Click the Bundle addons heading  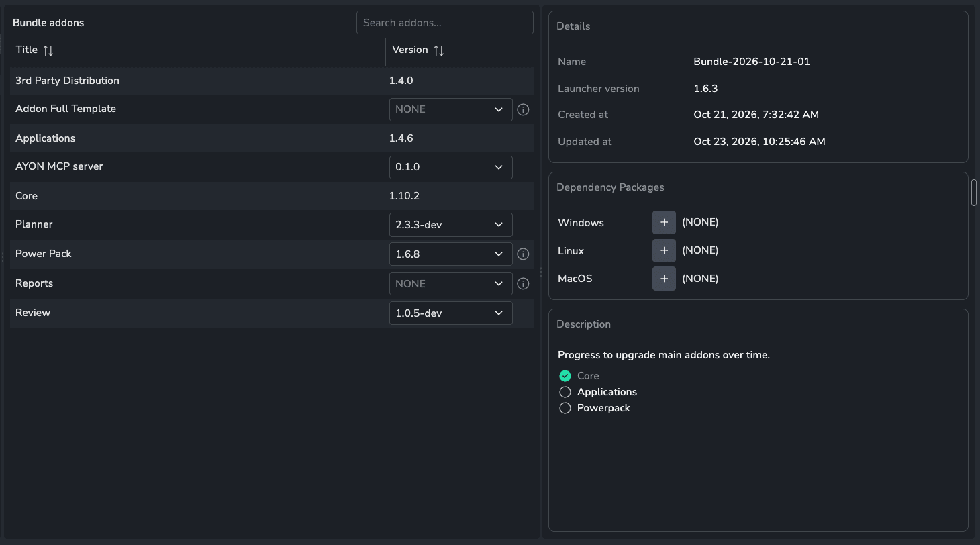click(48, 23)
